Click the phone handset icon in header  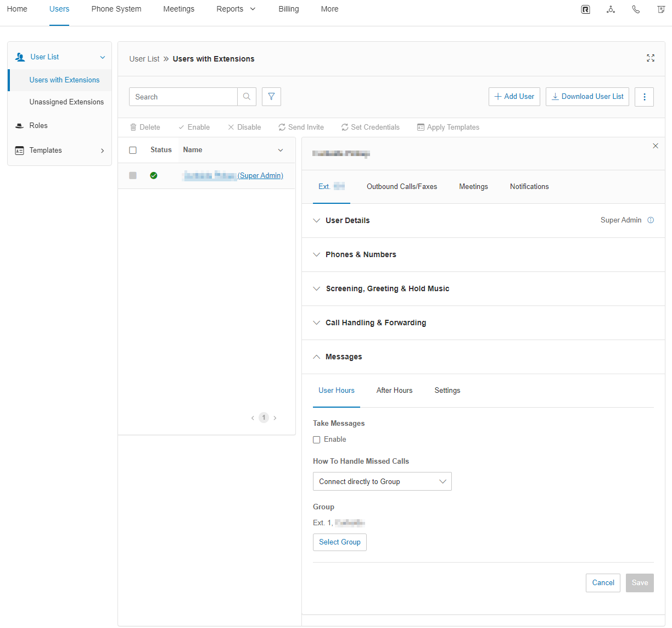636,9
